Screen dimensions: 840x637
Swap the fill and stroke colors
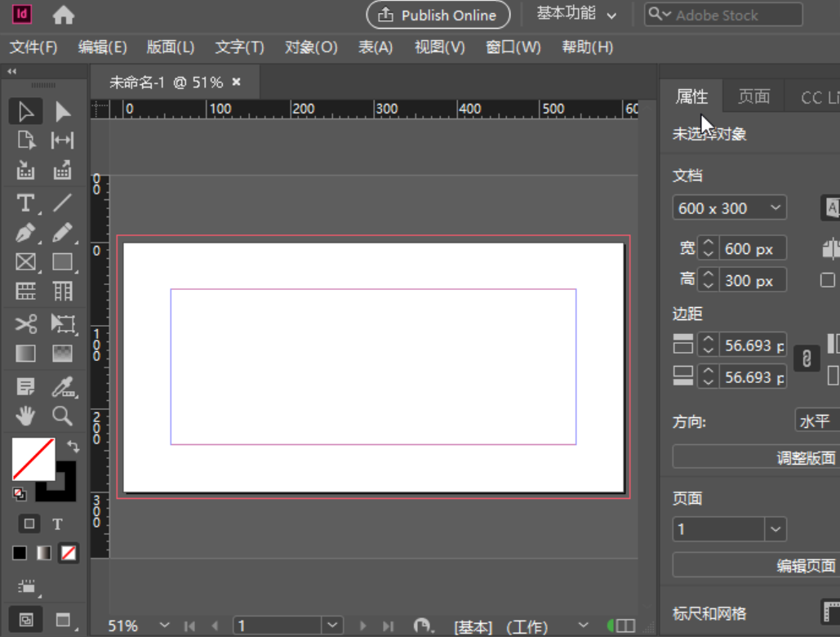(73, 447)
